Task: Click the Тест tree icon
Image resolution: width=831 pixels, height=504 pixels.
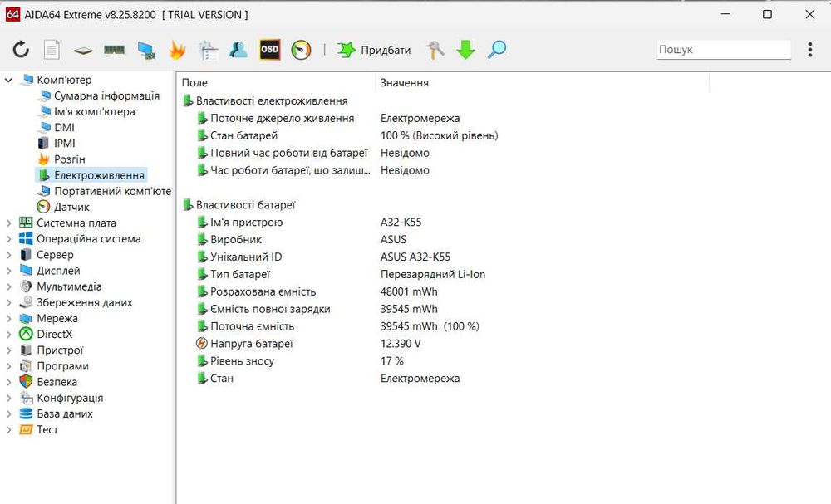Action: click(26, 429)
